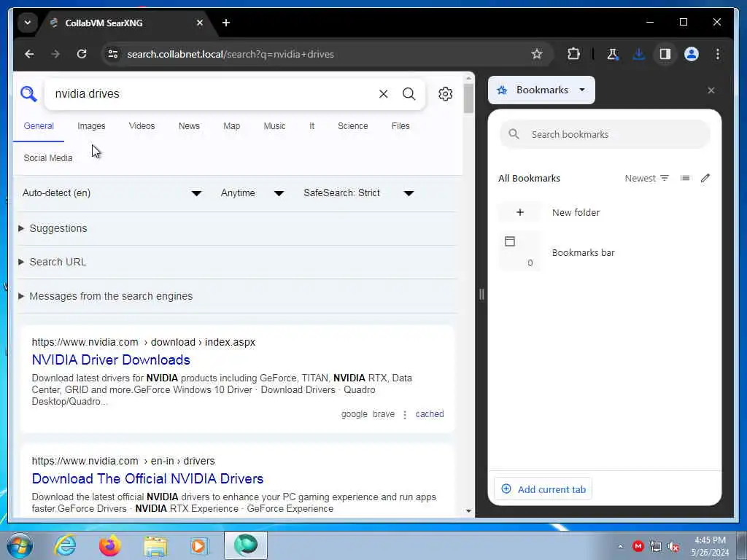Open the SafeSearch: Strict dropdown
Image resolution: width=747 pixels, height=560 pixels.
click(x=359, y=192)
